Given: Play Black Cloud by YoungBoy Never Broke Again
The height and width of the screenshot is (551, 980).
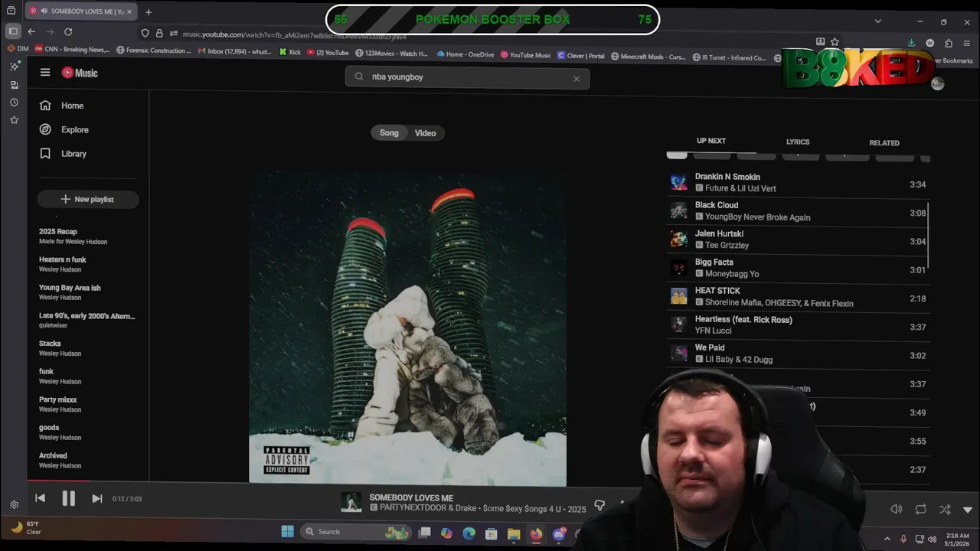Looking at the screenshot, I should pos(798,211).
